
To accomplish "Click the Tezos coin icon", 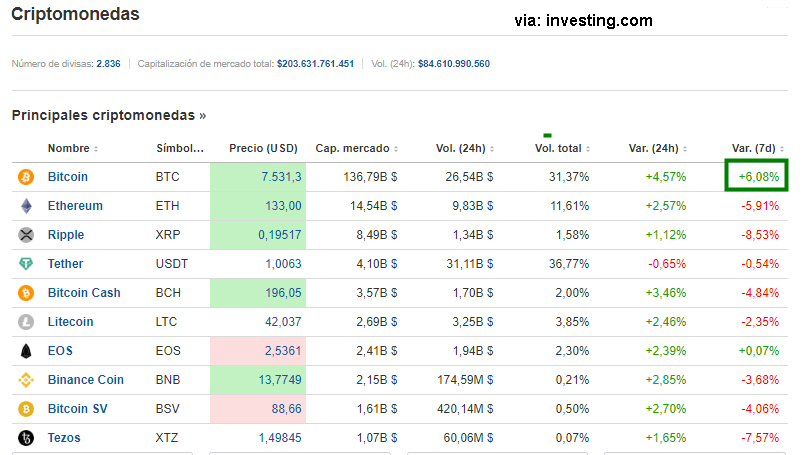I will 26,438.
